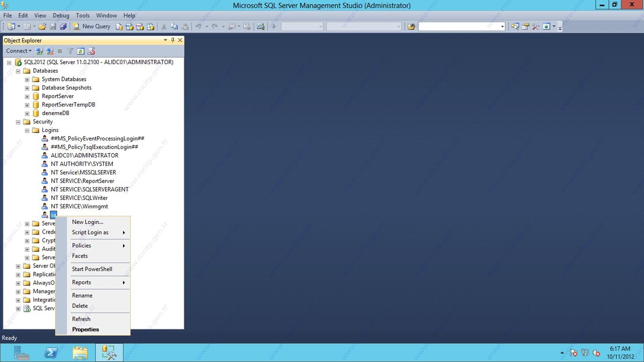644x362 pixels.
Task: Click the Database Engine Query icon
Action: click(119, 26)
